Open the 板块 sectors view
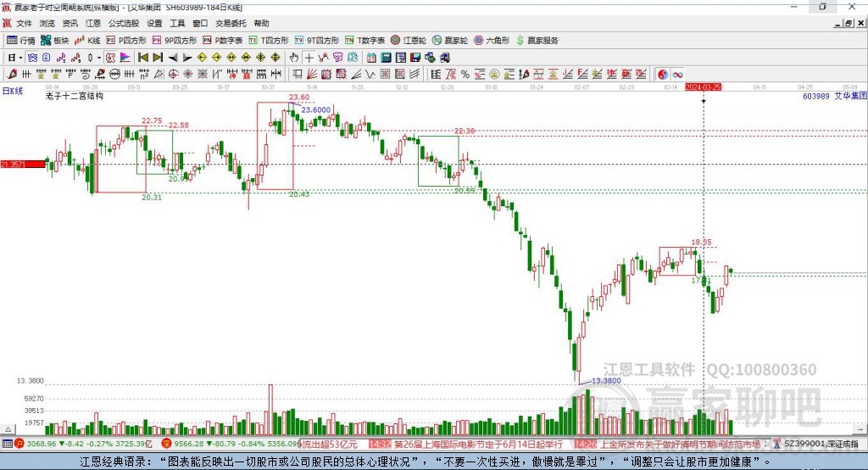 55,41
